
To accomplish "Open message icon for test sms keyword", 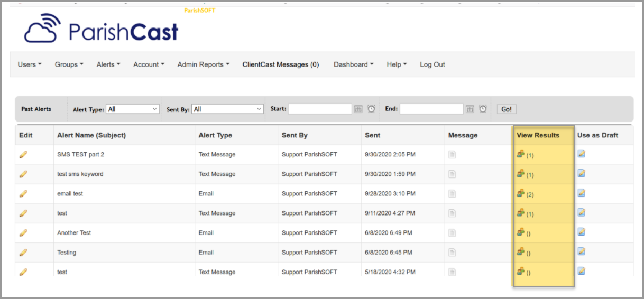I will coord(452,174).
